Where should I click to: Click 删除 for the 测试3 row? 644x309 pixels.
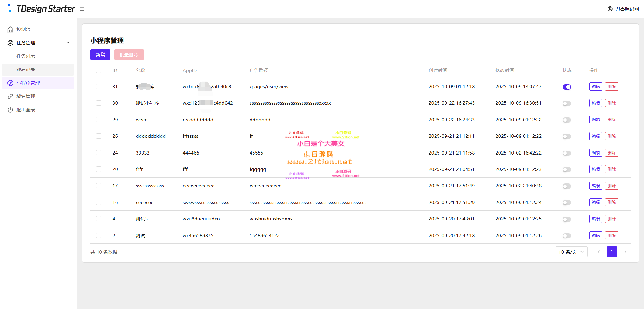611,219
